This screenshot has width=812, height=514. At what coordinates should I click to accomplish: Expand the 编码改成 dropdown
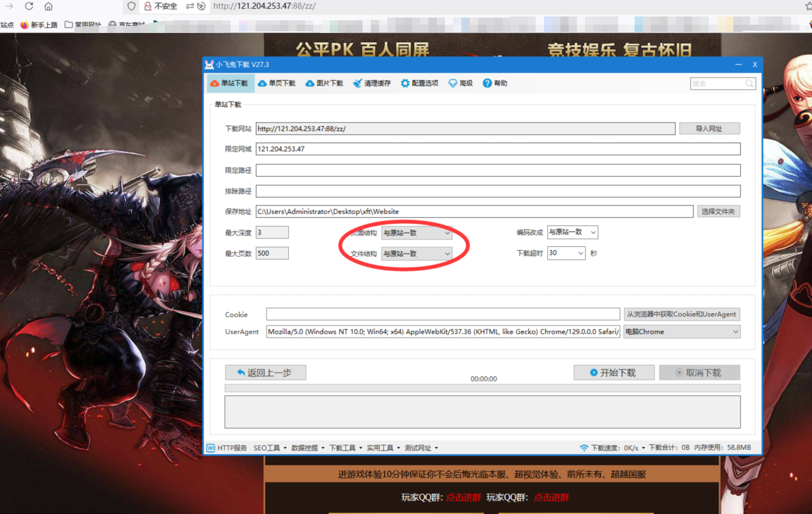tap(572, 233)
